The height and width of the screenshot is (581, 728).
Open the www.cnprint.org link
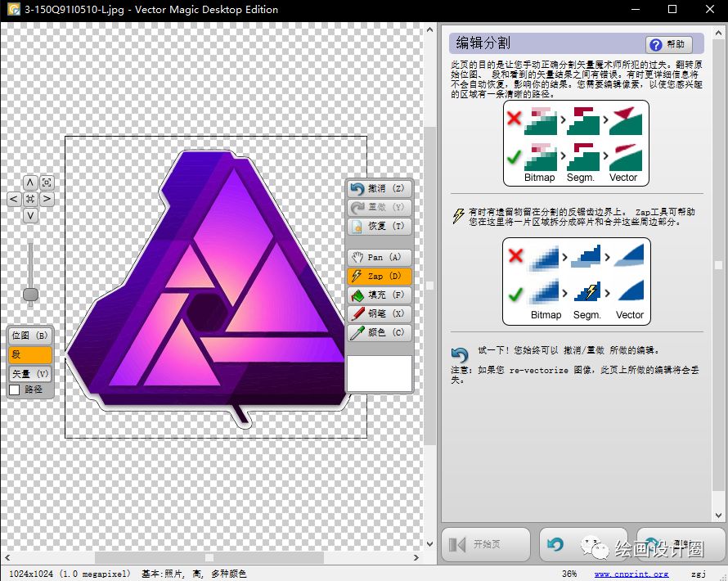pos(631,574)
